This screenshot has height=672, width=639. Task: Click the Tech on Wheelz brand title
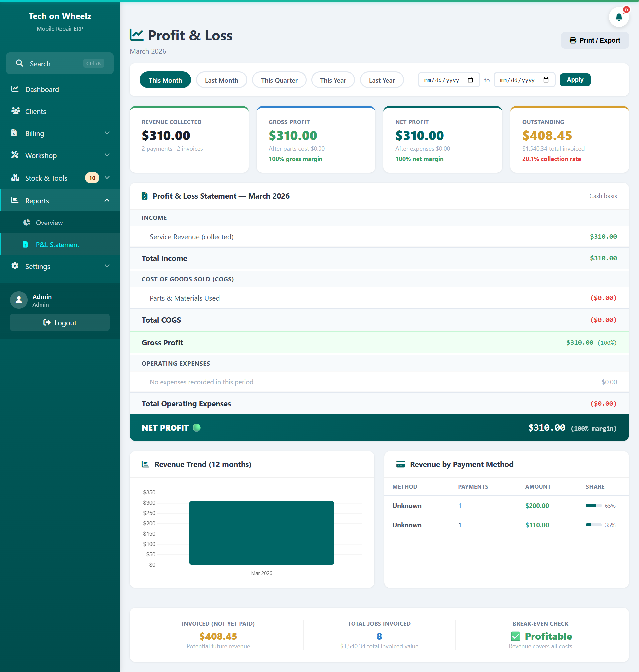click(60, 16)
